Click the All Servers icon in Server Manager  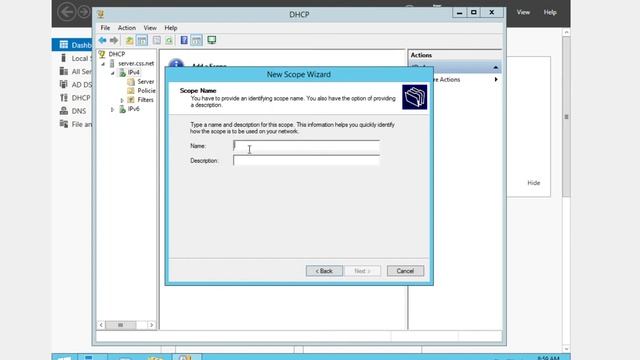pyautogui.click(x=64, y=71)
